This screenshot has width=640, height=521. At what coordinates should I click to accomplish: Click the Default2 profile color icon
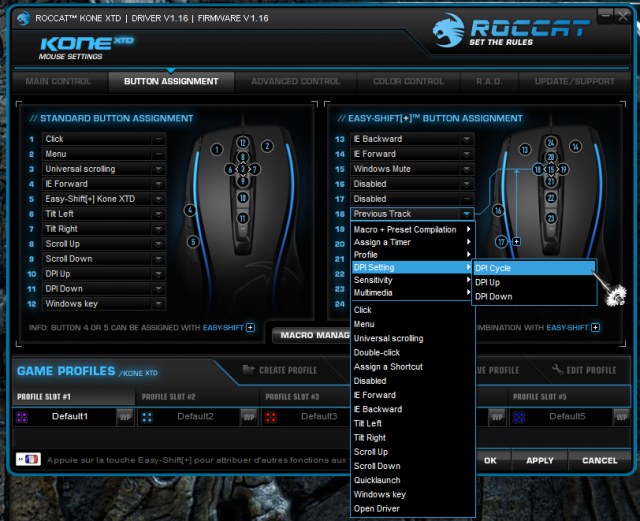(x=147, y=417)
